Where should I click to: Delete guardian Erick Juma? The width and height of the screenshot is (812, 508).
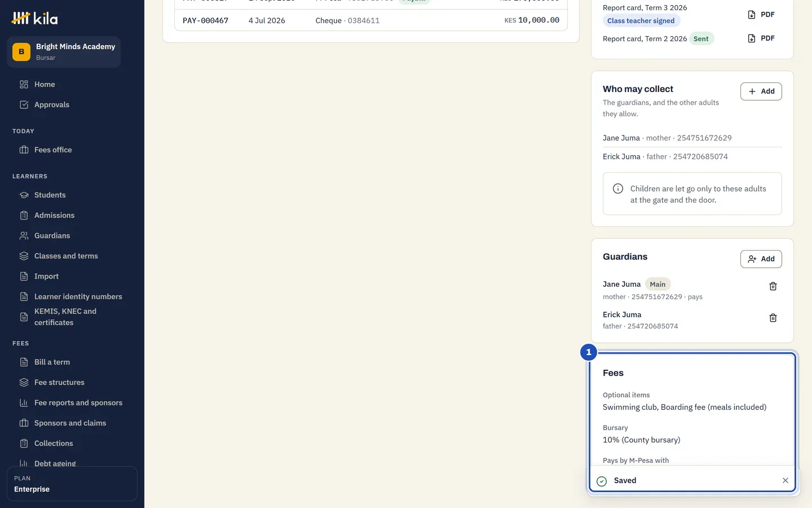773,318
